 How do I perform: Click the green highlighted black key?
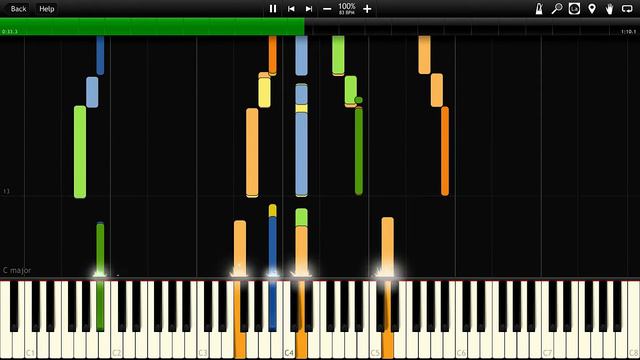pos(100,306)
